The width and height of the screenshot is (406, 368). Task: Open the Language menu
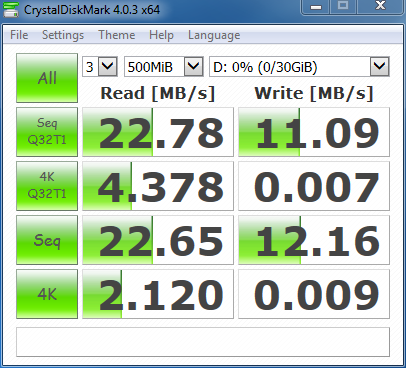coord(214,35)
